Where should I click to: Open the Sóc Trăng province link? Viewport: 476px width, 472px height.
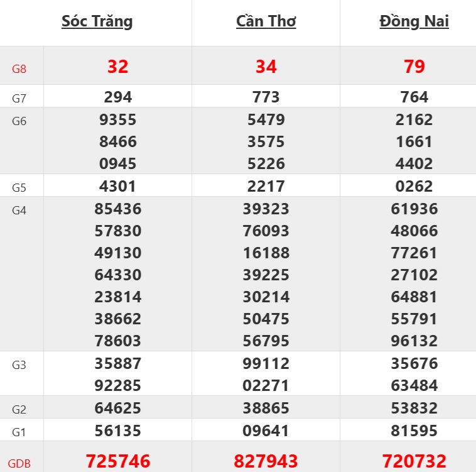97,21
